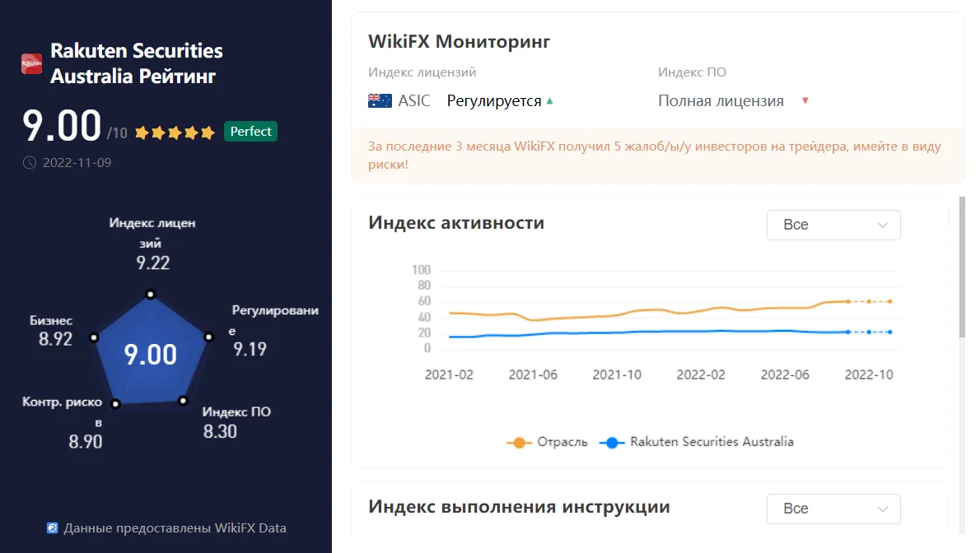Click the Полная лицензия text
Viewport: 980px width, 553px height.
click(721, 100)
